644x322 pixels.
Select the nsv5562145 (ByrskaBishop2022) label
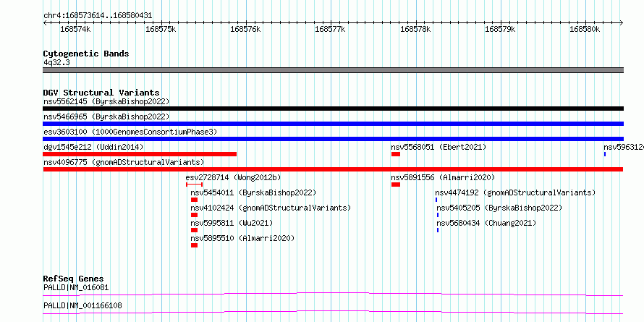pos(106,101)
